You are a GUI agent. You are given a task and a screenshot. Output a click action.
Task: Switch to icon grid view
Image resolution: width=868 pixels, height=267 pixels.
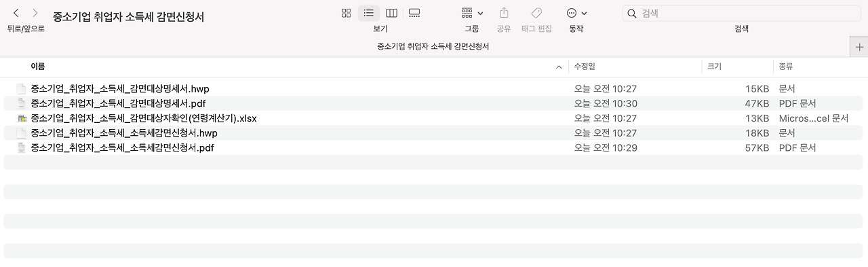[347, 13]
